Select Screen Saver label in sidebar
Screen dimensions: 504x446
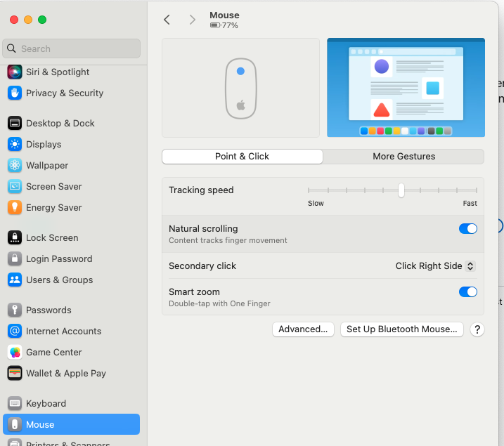pos(53,187)
